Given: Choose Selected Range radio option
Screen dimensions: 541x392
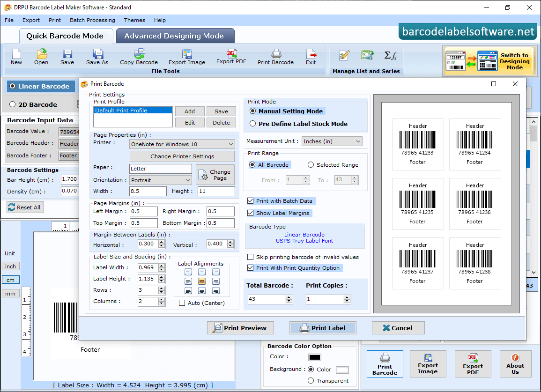Looking at the screenshot, I should click(x=311, y=164).
